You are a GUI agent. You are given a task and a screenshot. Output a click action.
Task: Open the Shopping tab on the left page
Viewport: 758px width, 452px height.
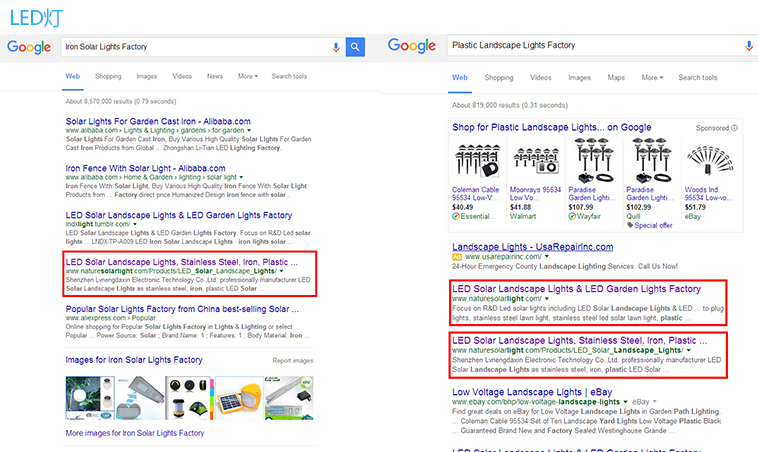pos(108,76)
